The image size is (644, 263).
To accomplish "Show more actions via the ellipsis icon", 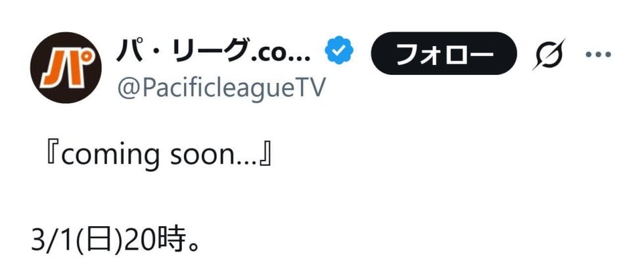I will click(x=598, y=54).
